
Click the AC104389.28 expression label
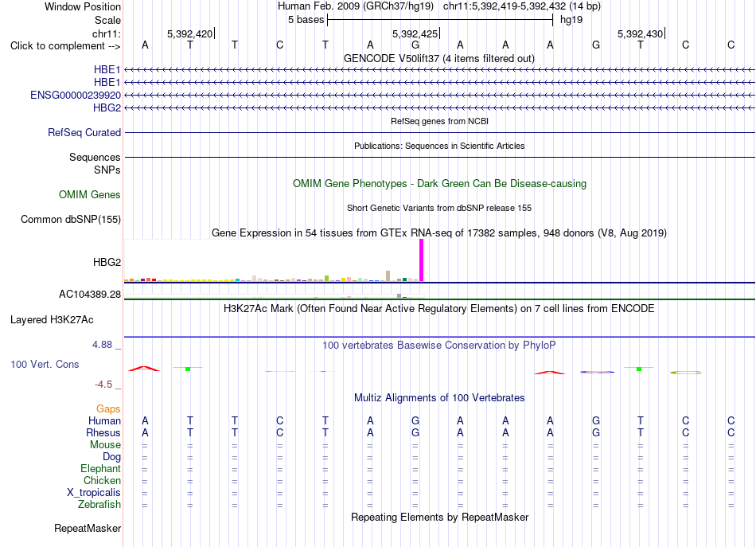[x=90, y=295]
